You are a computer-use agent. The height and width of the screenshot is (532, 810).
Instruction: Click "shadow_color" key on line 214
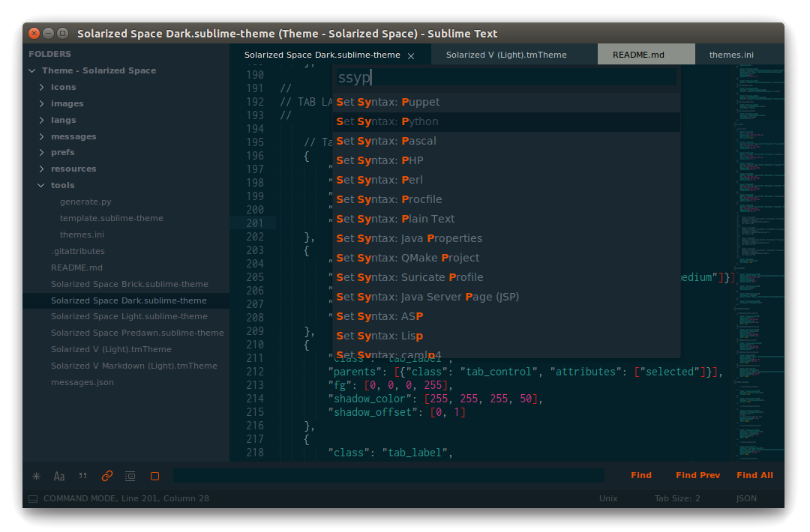(x=369, y=399)
